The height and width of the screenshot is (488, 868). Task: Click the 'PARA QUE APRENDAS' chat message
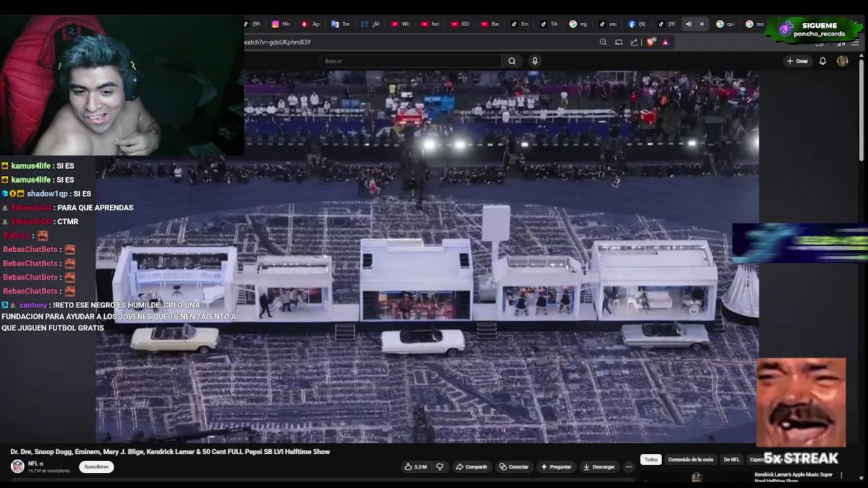pos(95,207)
